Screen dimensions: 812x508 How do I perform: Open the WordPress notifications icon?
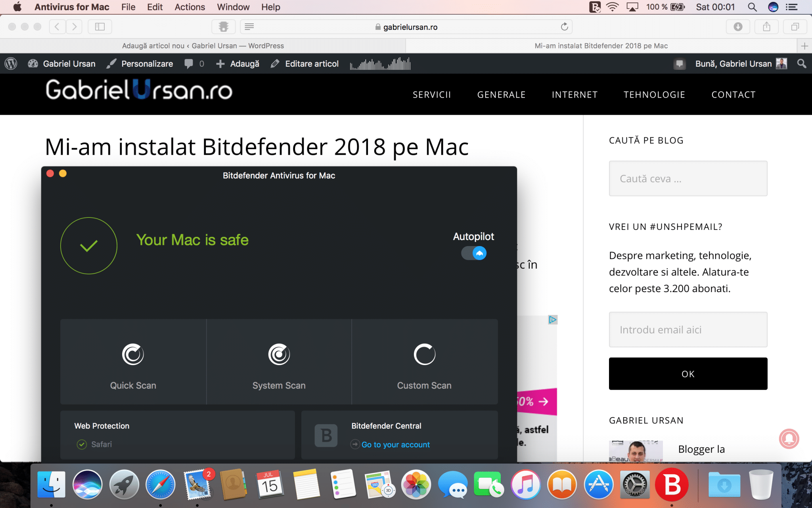click(x=680, y=63)
